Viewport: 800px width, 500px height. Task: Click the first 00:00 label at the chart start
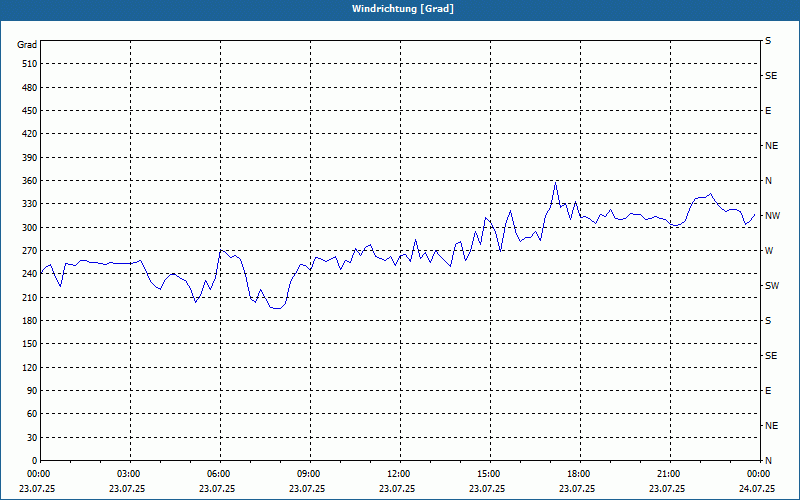click(x=37, y=474)
